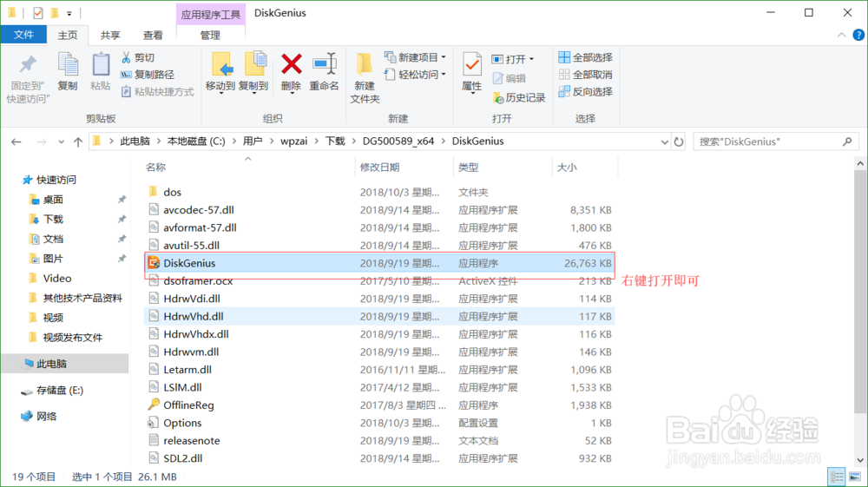868x487 pixels.
Task: Switch to the Manage (管理) tab
Action: tap(210, 36)
